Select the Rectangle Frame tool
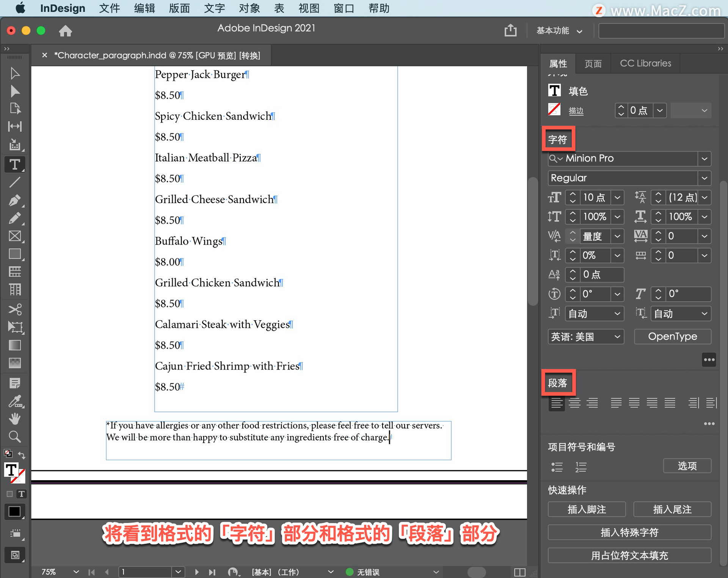 tap(15, 236)
